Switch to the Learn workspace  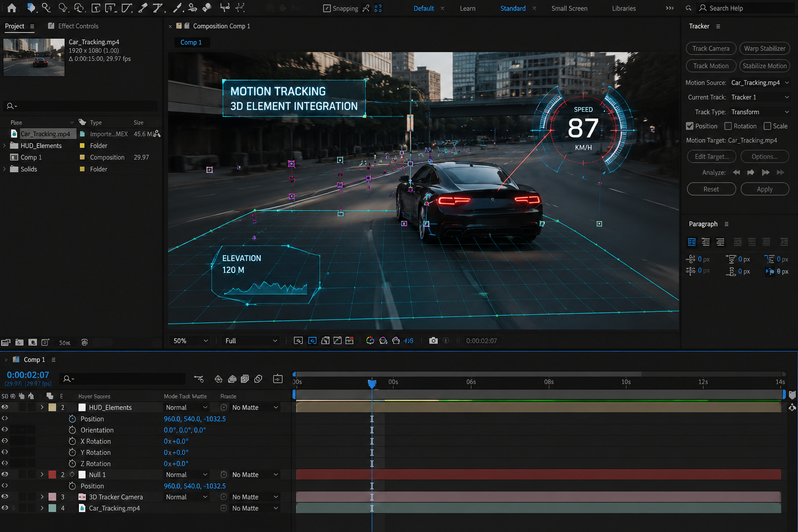(468, 8)
